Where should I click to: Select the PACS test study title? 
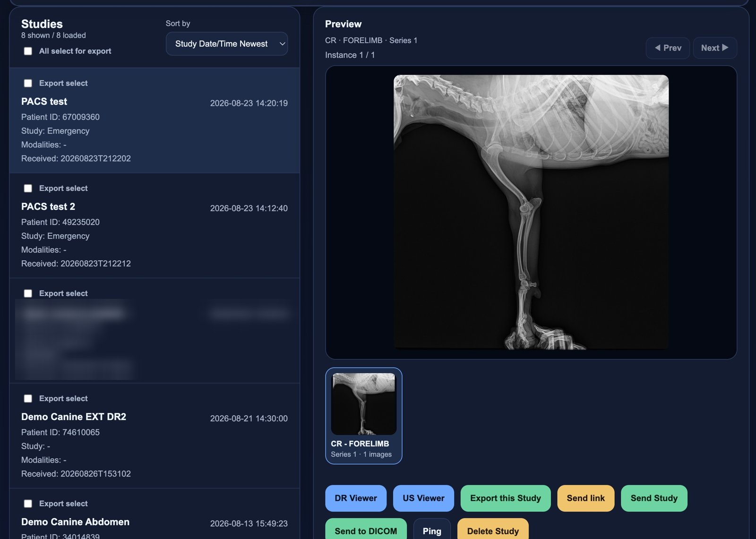[44, 102]
